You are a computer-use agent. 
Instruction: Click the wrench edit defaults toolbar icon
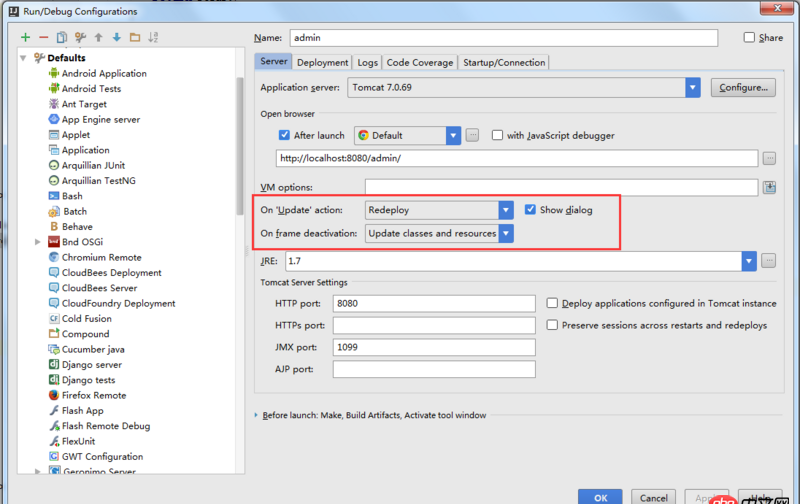tap(79, 38)
